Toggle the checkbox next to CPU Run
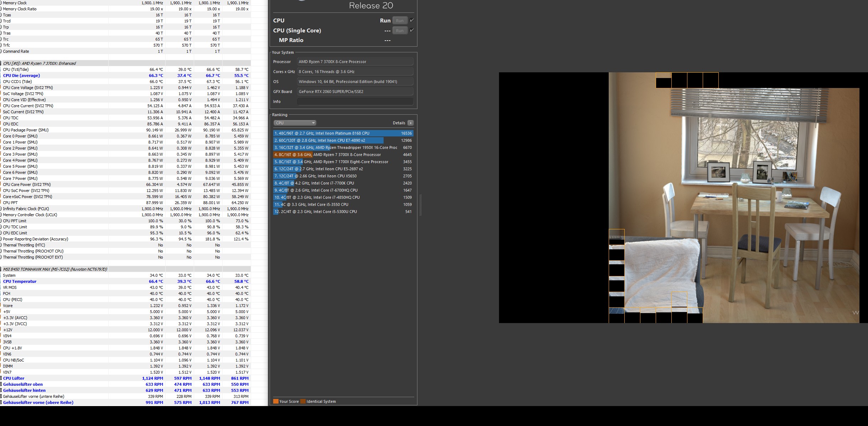This screenshot has width=868, height=426. point(412,20)
